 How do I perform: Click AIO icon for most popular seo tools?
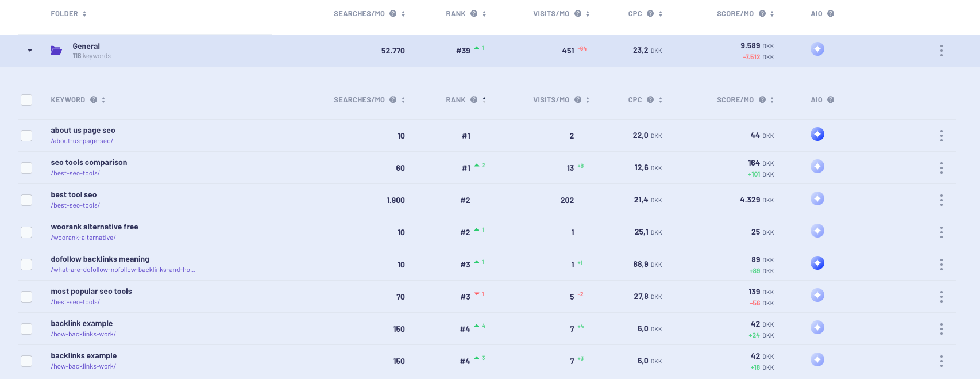tap(817, 296)
